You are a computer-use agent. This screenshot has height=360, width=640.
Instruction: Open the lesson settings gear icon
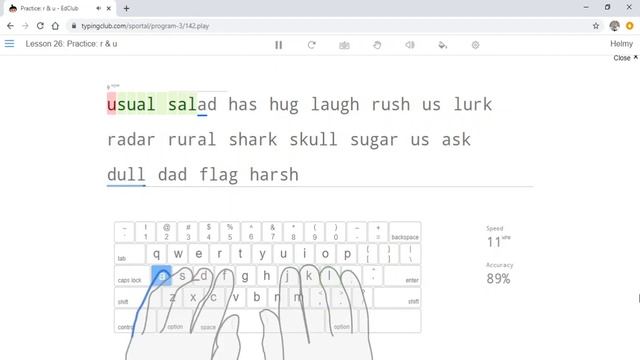coord(476,45)
